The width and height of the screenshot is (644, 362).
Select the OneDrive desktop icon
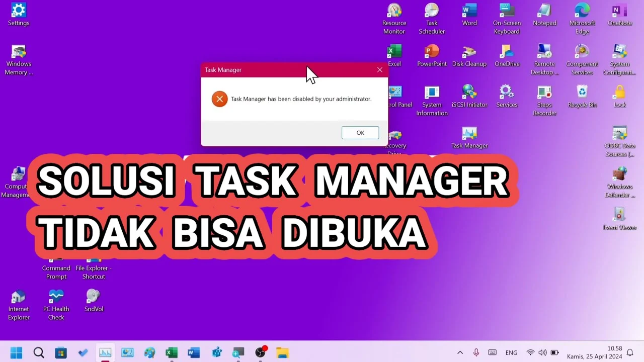point(507,55)
